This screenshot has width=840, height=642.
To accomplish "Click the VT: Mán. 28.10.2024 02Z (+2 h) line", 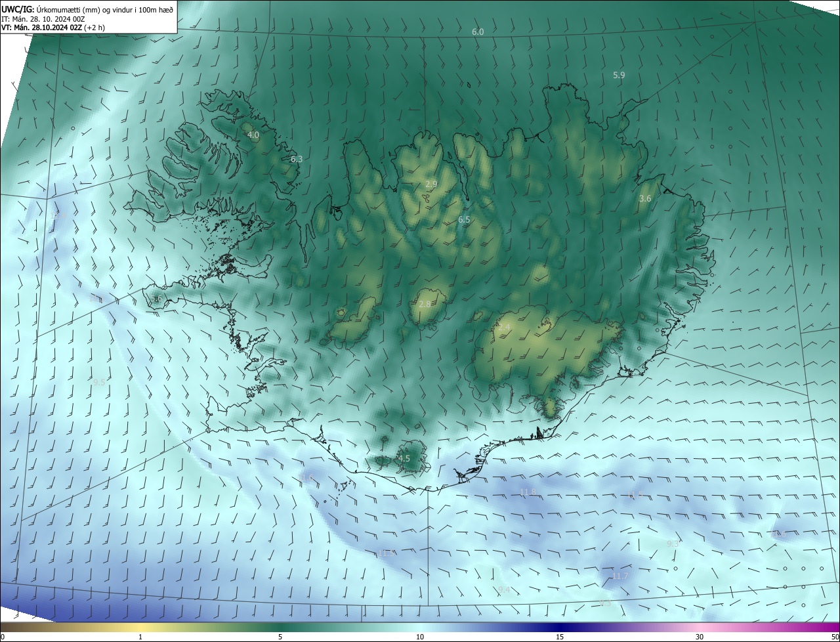I will click(52, 28).
